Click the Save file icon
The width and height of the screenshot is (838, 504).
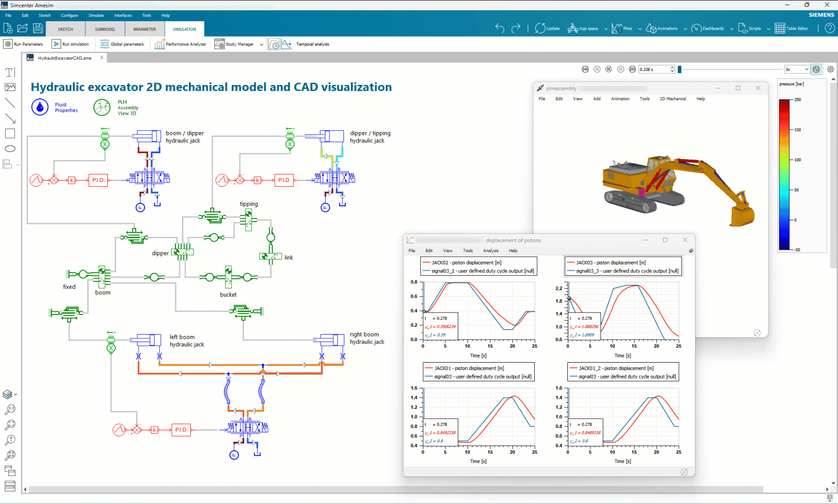(38, 28)
